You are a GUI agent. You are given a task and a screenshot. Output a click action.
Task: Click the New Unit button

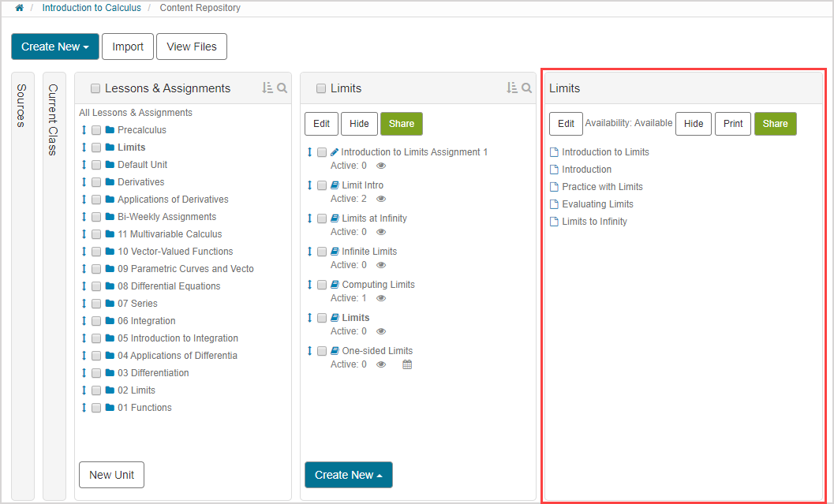[x=111, y=475]
